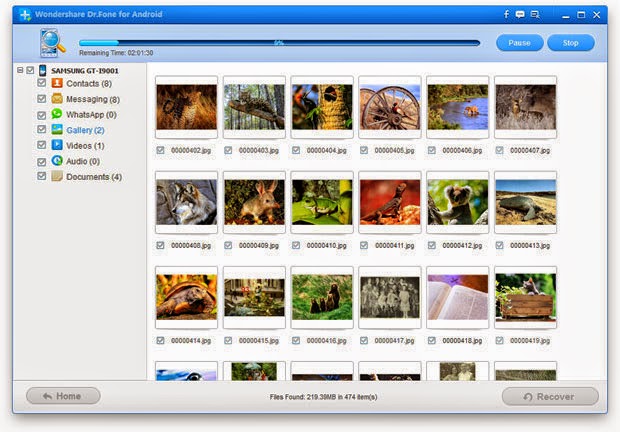Select the leopard thumbnail 00000402.jpg
The height and width of the screenshot is (432, 620).
point(187,107)
